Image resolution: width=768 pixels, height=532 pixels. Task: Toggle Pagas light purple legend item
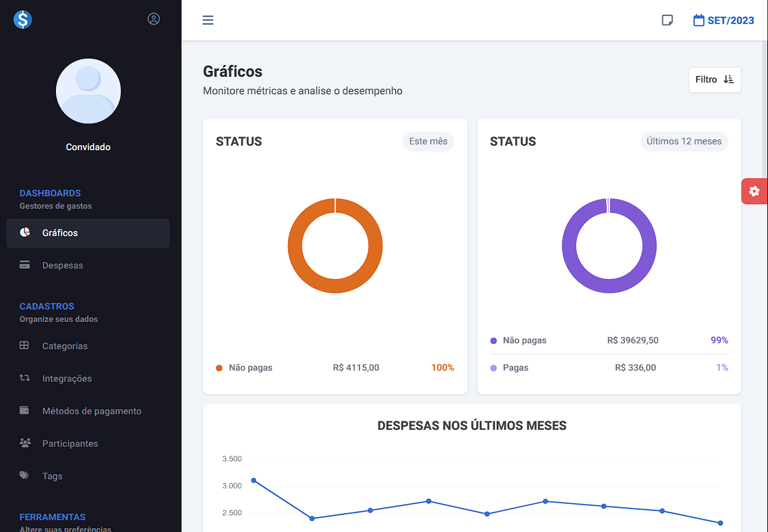click(514, 368)
